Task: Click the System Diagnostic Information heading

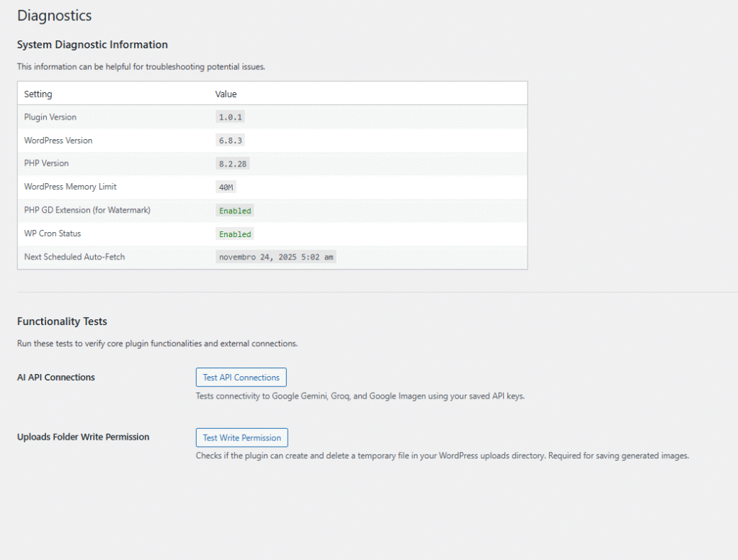Action: pos(92,45)
